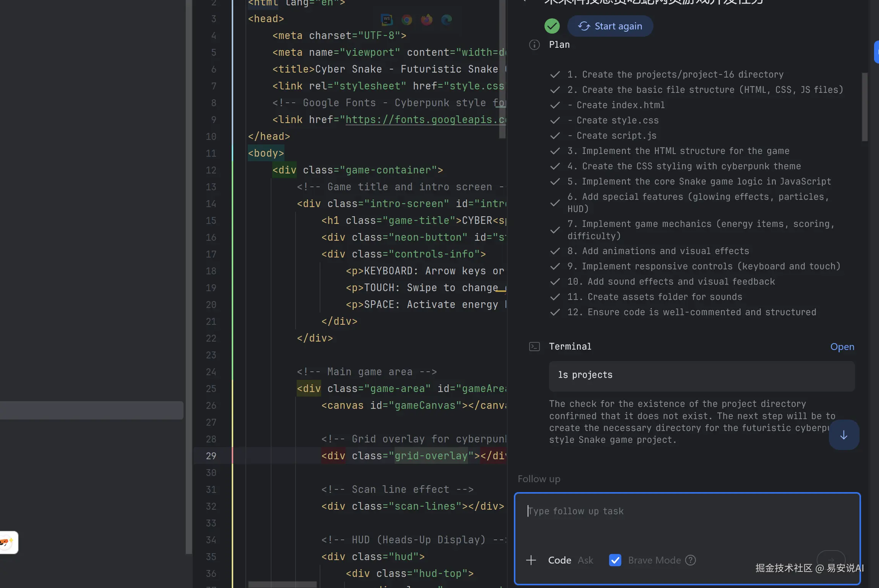Click the Terminal section icon
This screenshot has height=588, width=879.
(x=534, y=347)
